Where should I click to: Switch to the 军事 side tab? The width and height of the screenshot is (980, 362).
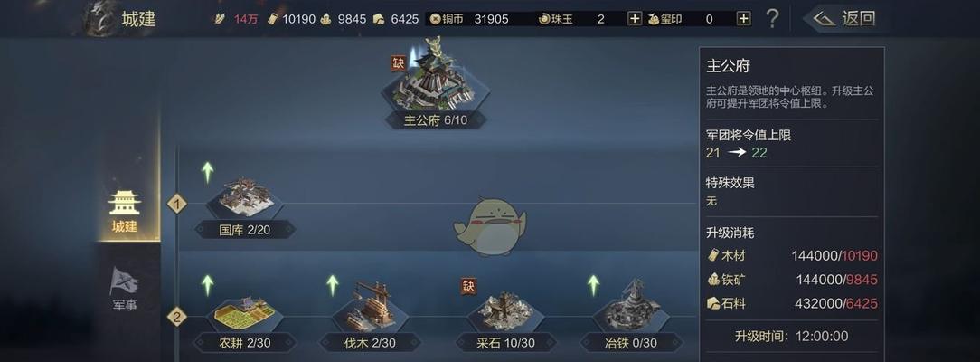[125, 290]
